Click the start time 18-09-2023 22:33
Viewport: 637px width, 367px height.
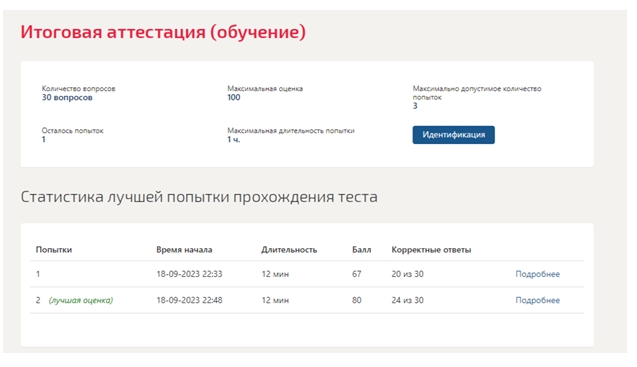tap(189, 274)
